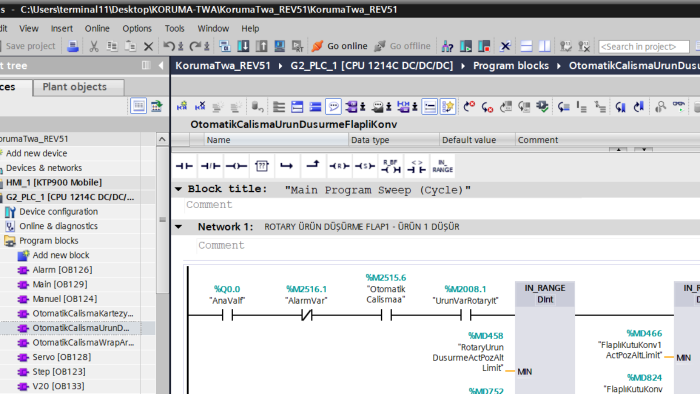Toggle favorites display in editor
The height and width of the screenshot is (394, 700).
pyautogui.click(x=447, y=107)
